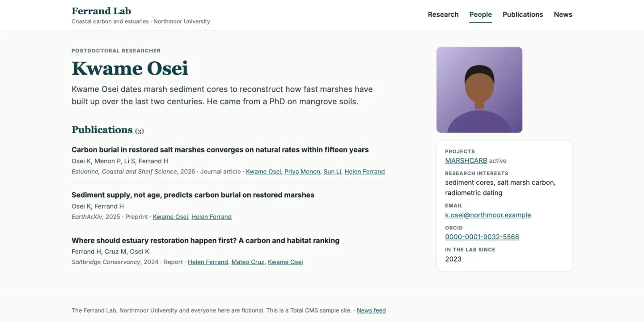Click Sun Li author link
The height and width of the screenshot is (322, 644).
(x=332, y=172)
